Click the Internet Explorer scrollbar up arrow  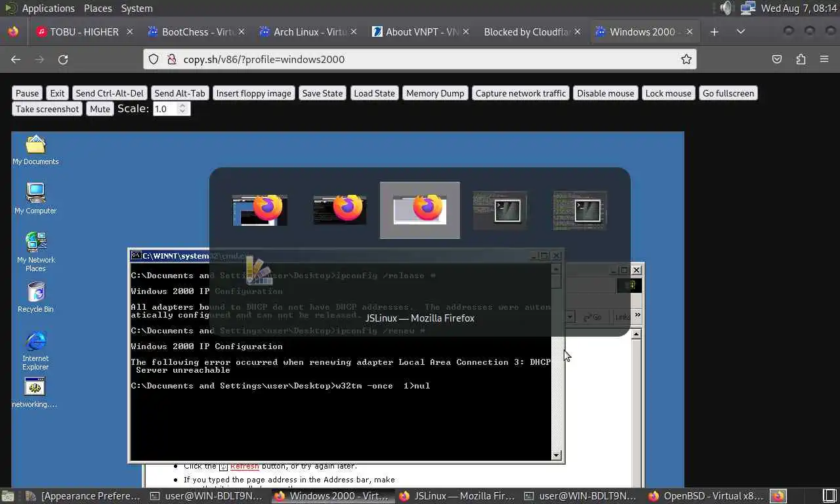click(636, 335)
